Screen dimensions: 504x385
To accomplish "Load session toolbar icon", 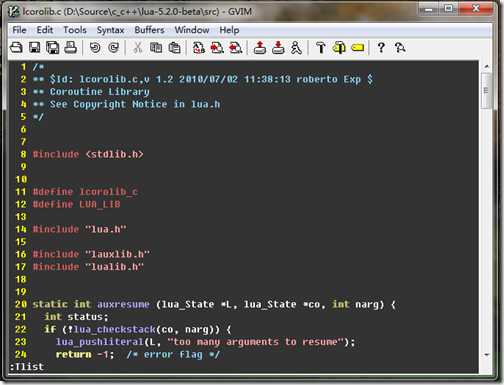I will pos(260,48).
